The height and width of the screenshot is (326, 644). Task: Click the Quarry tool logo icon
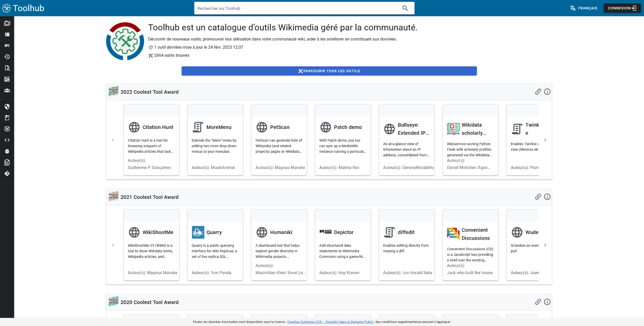(198, 232)
